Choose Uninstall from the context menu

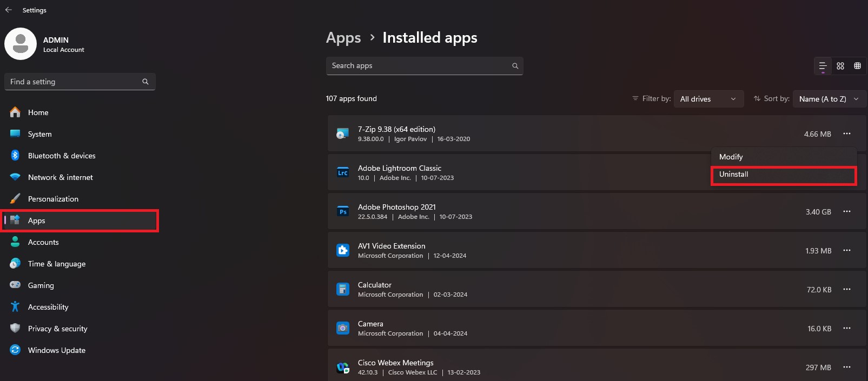pyautogui.click(x=784, y=175)
